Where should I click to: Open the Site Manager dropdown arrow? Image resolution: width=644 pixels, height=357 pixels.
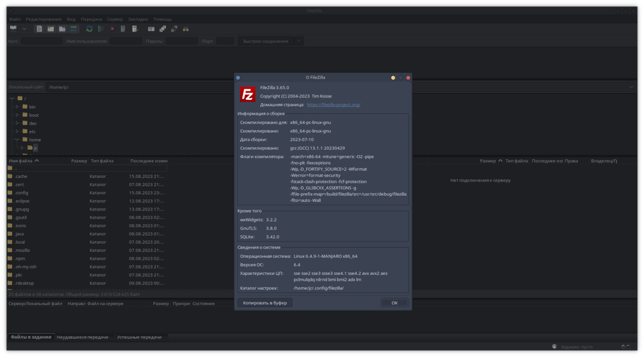coord(24,28)
